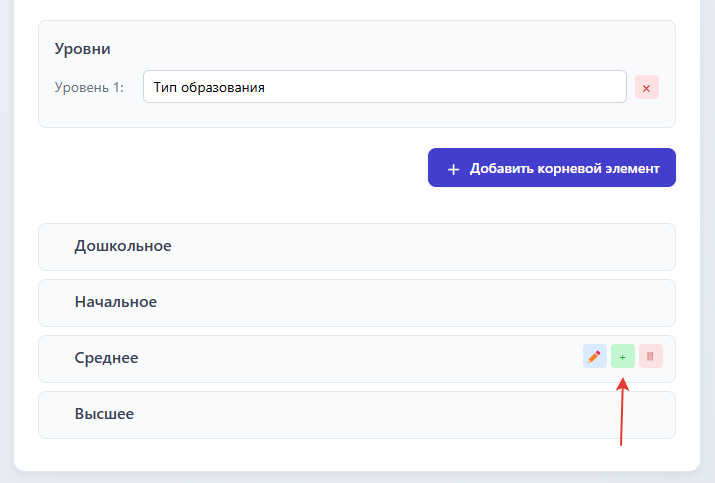Viewport: 715px width, 483px height.
Task: Delete Среднее using the red trash icon
Action: [651, 356]
